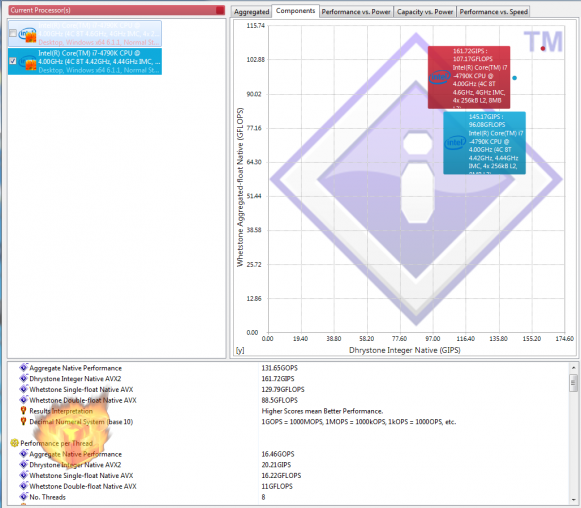Click the first Aggregate Native Performance diamond icon
The image size is (581, 508).
(x=24, y=368)
